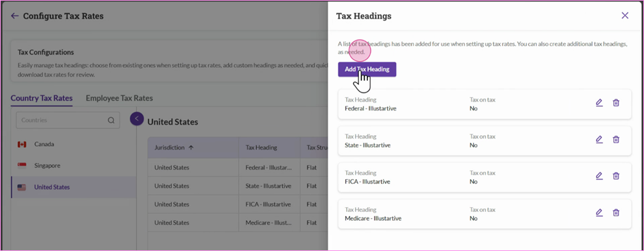Delete the Federal - Illustartive tax heading
This screenshot has height=251, width=644.
(616, 103)
